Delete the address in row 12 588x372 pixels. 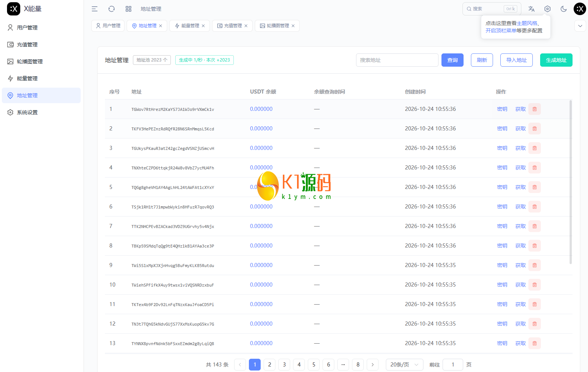535,324
